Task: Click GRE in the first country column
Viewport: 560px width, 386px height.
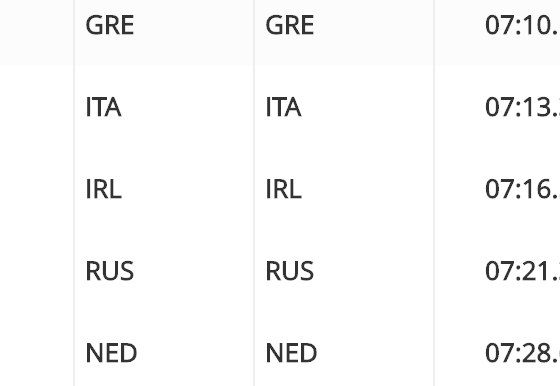Action: coord(110,25)
